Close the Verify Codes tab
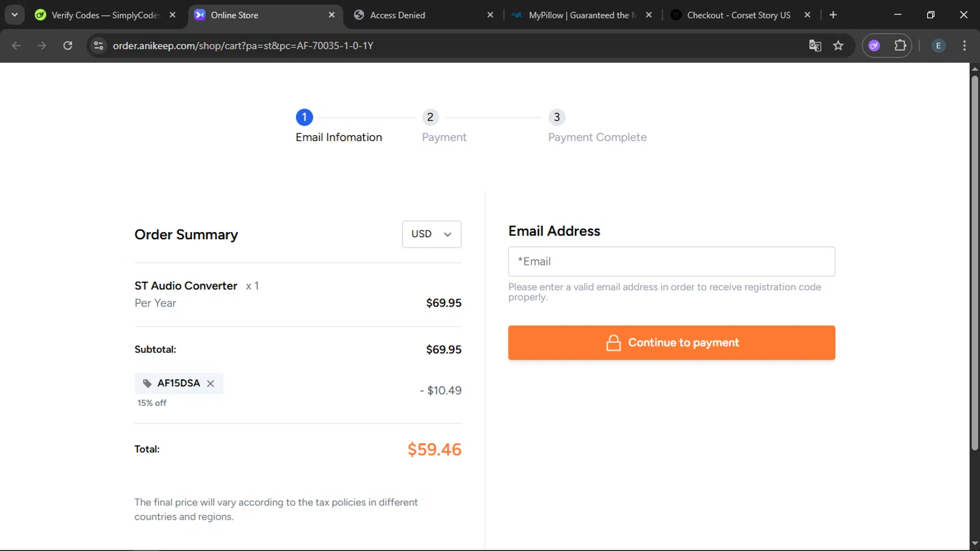Screen dimensions: 980x551 coord(172,15)
